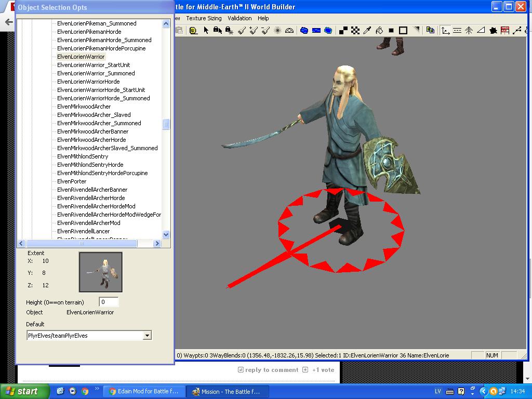This screenshot has height=399, width=532.
Task: Click the Height (0==on terrain) input field
Action: point(109,302)
